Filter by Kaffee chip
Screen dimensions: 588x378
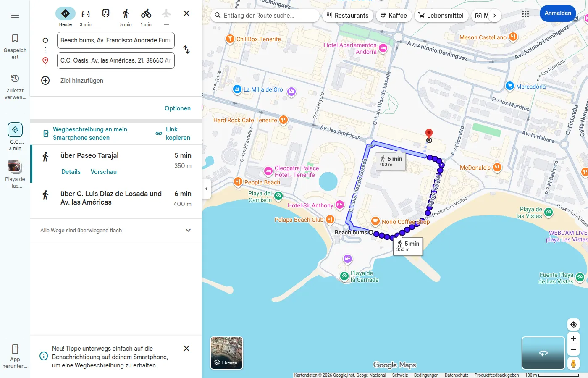[394, 16]
